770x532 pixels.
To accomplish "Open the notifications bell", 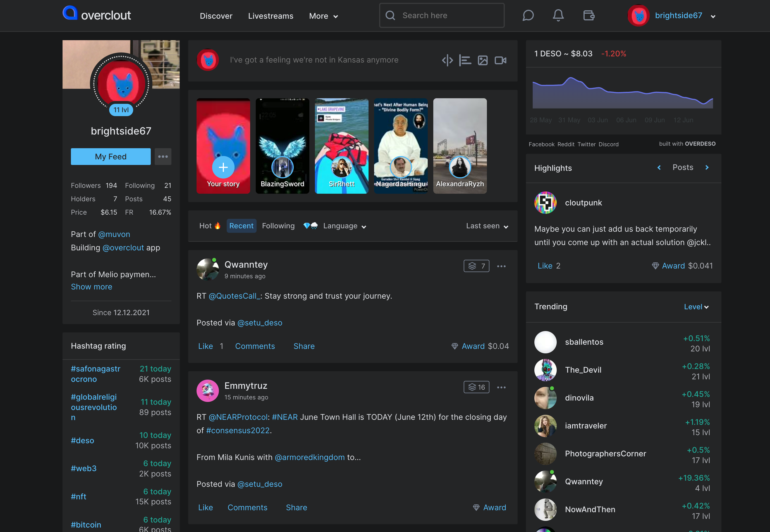I will (558, 15).
